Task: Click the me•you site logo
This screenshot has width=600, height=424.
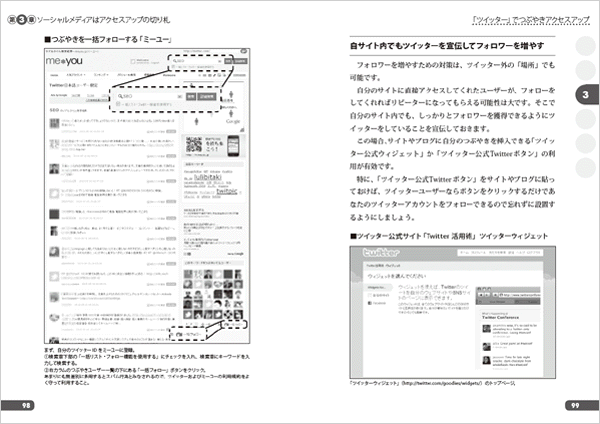Action: coord(64,61)
